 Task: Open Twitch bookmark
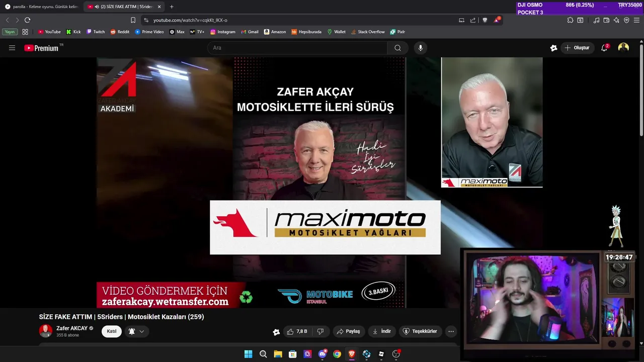[96, 32]
